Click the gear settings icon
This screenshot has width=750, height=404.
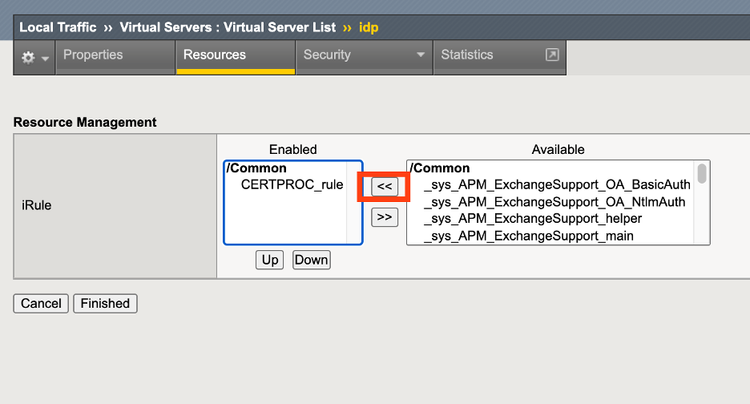pos(28,57)
